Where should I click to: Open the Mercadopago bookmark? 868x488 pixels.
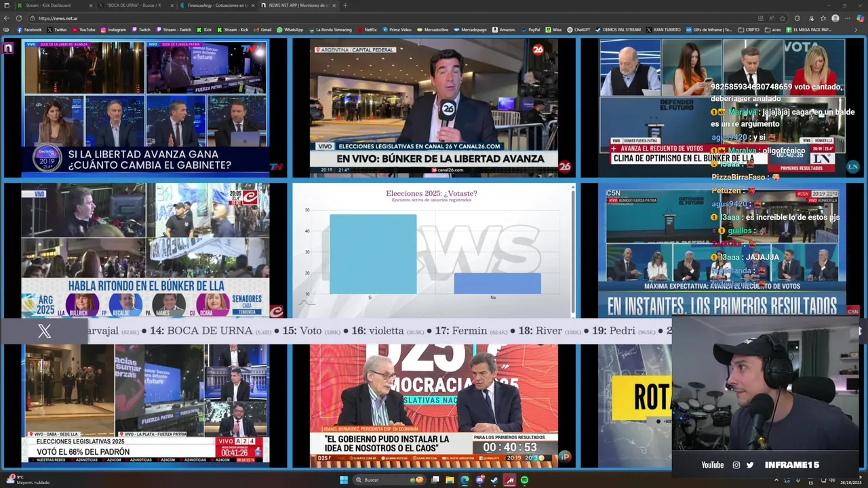tap(470, 30)
